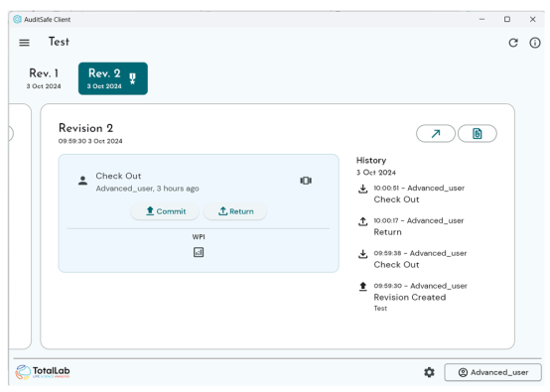This screenshot has height=392, width=550.
Task: Click the user avatar icon beside Check Out
Action: click(x=82, y=181)
